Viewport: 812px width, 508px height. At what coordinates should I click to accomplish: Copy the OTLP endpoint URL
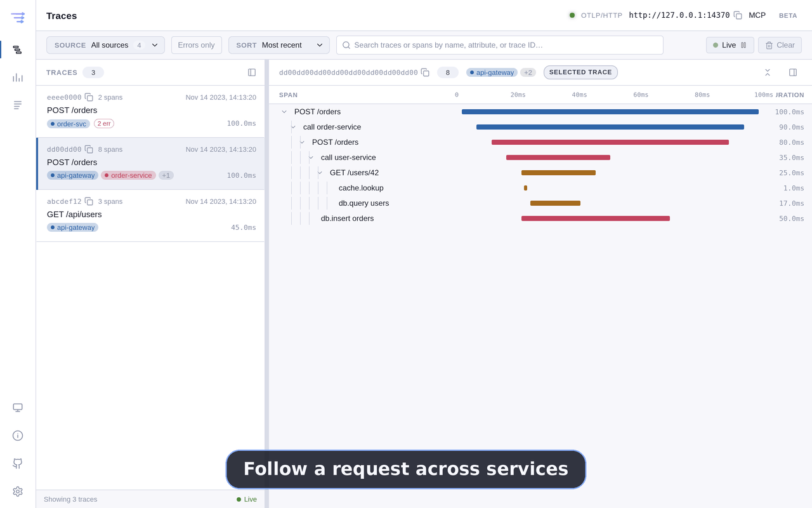pos(738,15)
